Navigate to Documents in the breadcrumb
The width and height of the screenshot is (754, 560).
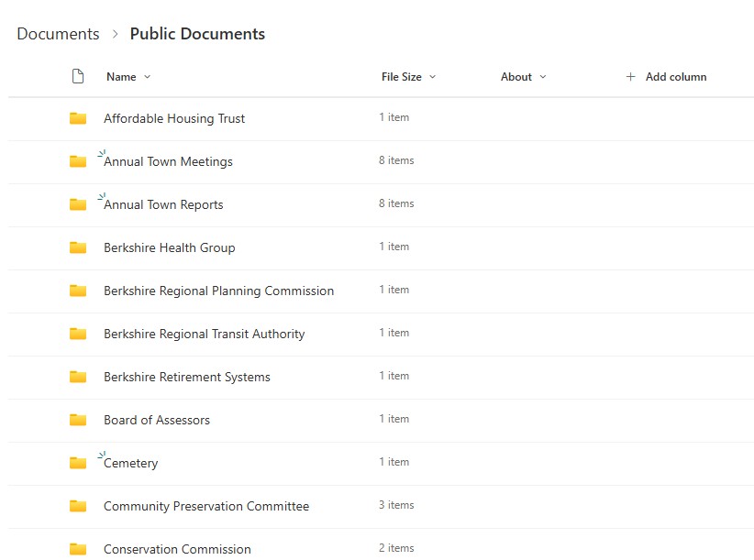pos(58,34)
